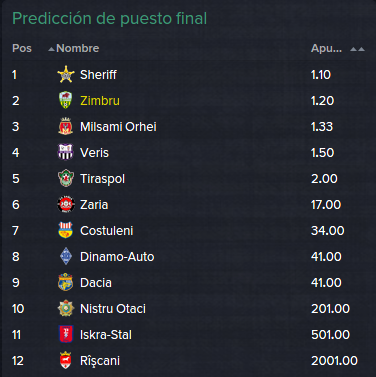Open the highlighted Zimbru team link
The height and width of the screenshot is (377, 376).
click(100, 100)
